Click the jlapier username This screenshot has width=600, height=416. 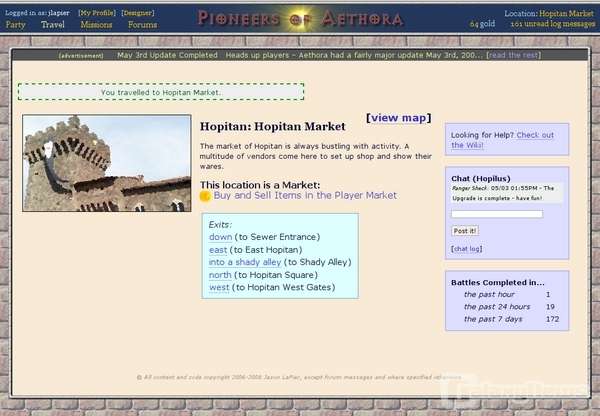(59, 13)
